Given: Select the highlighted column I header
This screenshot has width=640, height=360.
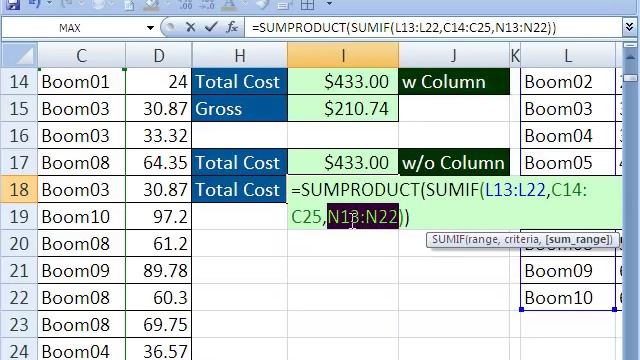Looking at the screenshot, I should click(x=343, y=56).
